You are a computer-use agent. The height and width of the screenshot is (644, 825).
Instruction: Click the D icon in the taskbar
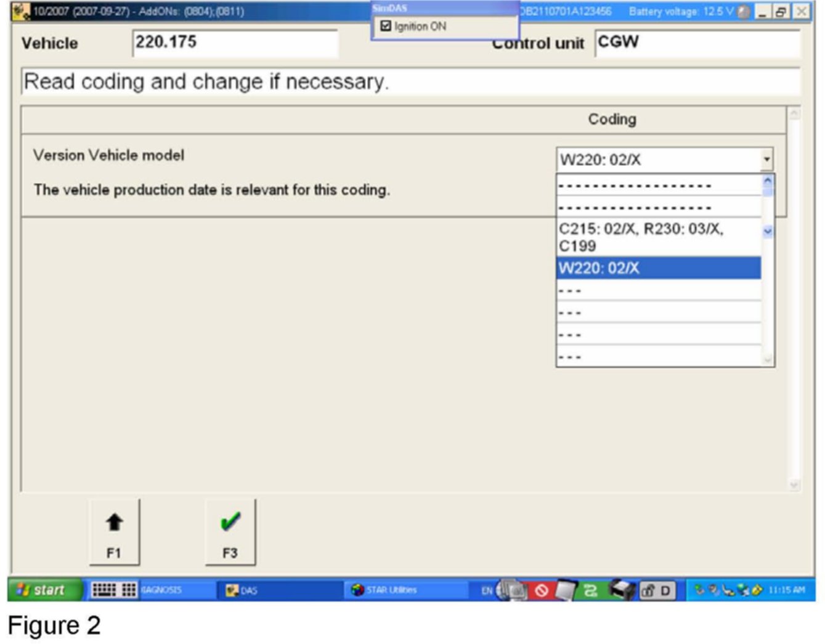coord(665,591)
